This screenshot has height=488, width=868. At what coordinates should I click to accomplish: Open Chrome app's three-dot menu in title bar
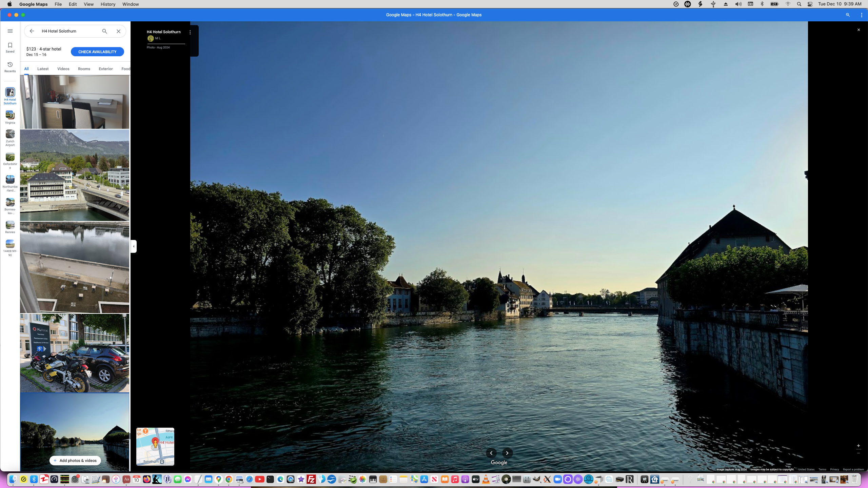click(x=861, y=15)
